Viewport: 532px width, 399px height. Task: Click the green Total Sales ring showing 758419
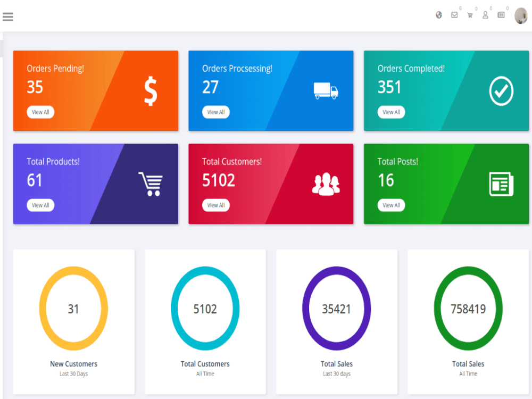click(468, 309)
